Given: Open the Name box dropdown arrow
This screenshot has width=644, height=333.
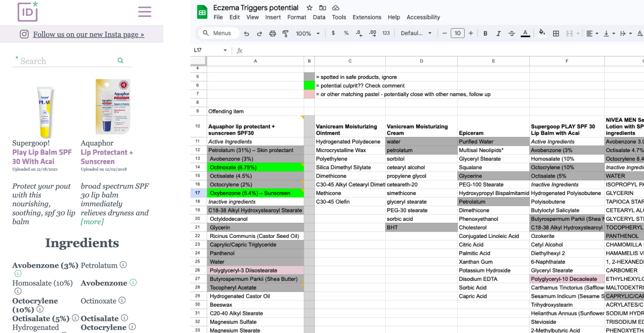Looking at the screenshot, I should [225, 50].
